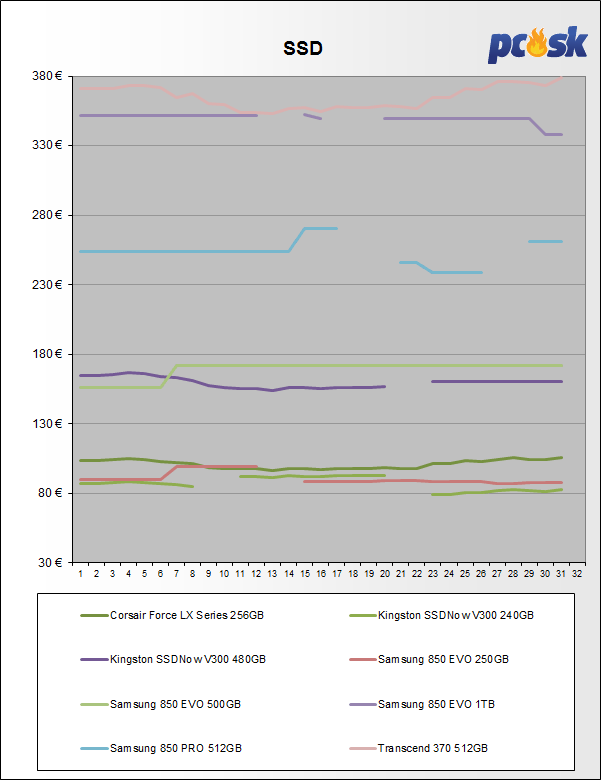
Task: Click the Samsung 850 EVO 1TB legend entry
Action: point(422,704)
